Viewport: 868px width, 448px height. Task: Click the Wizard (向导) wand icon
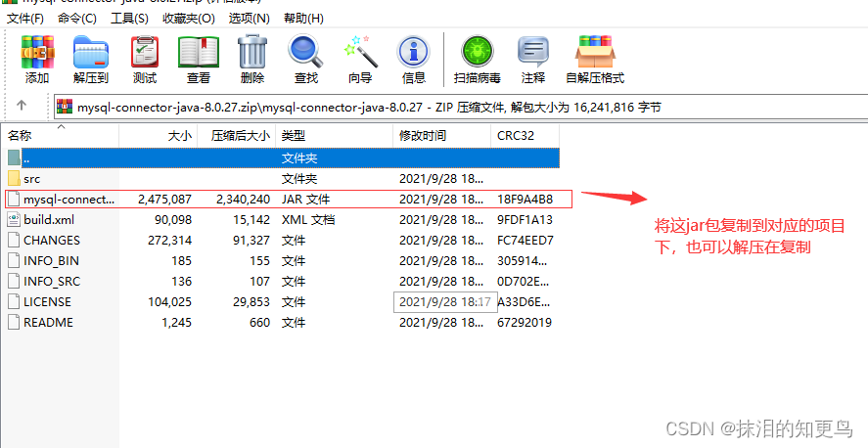360,52
